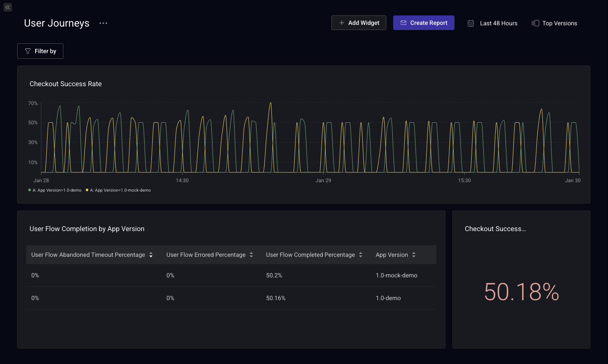
Task: Sort the User Flow Errored Percentage column
Action: click(x=251, y=255)
